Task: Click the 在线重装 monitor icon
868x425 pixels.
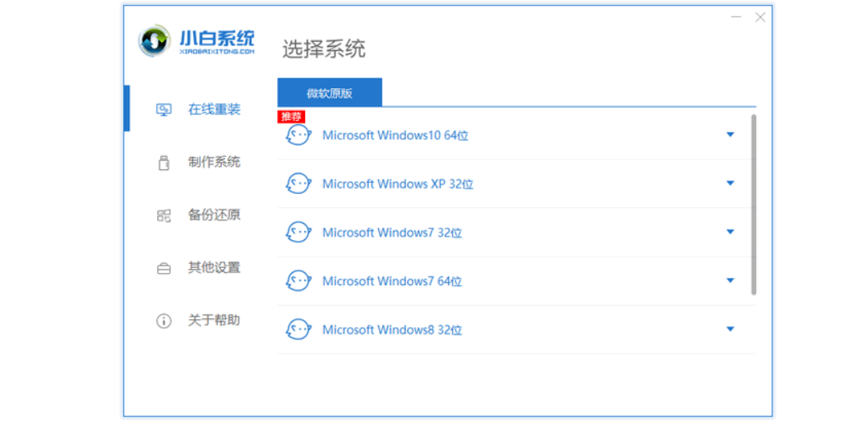Action: coord(164,109)
